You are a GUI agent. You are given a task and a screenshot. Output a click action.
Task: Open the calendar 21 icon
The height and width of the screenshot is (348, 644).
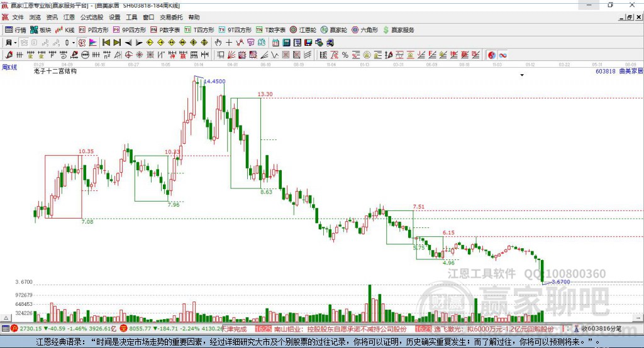point(275,43)
